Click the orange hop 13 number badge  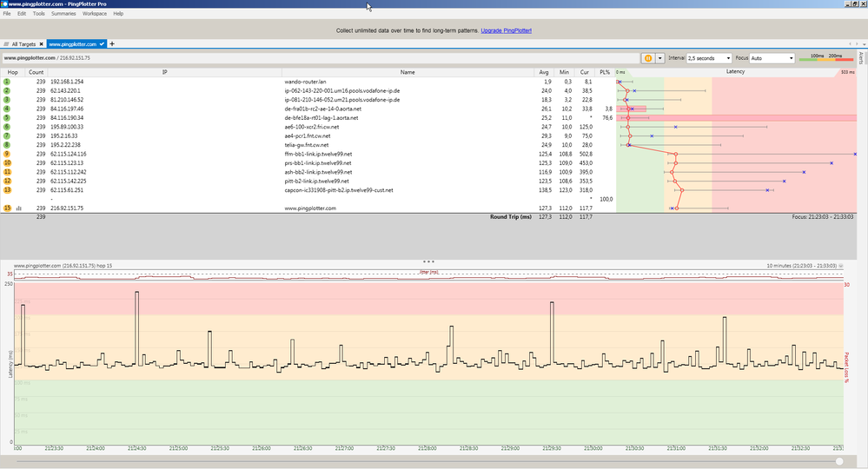coord(7,190)
